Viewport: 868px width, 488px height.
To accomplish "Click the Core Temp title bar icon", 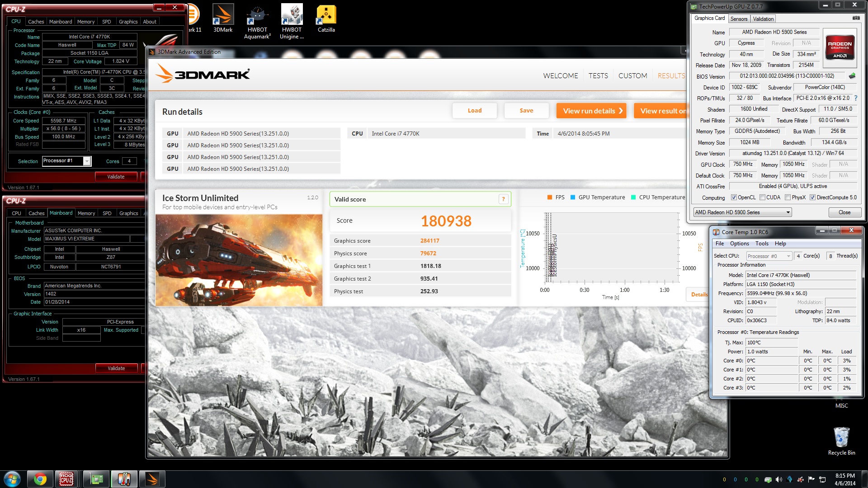I will (716, 232).
